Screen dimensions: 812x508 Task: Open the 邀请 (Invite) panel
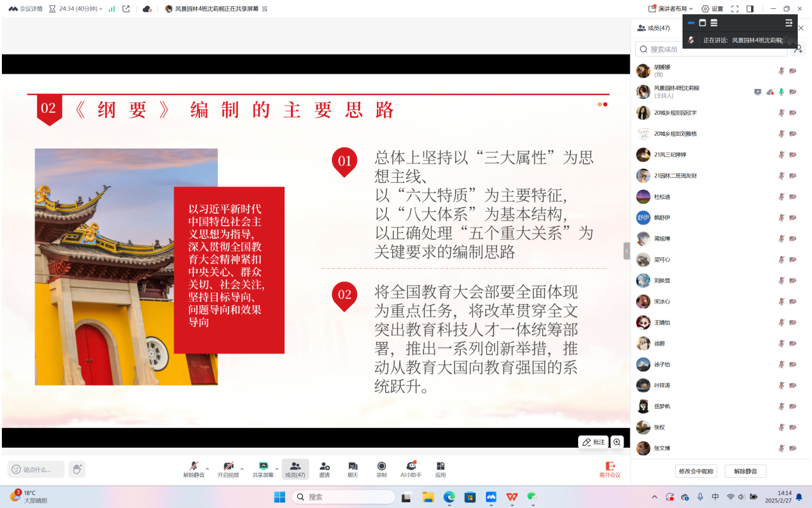pyautogui.click(x=324, y=469)
